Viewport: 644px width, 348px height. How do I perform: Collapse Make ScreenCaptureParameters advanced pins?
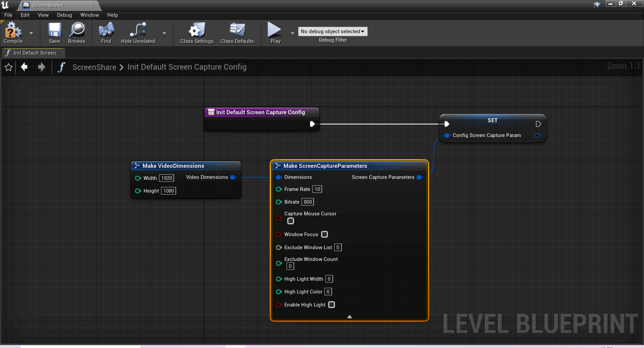[350, 317]
